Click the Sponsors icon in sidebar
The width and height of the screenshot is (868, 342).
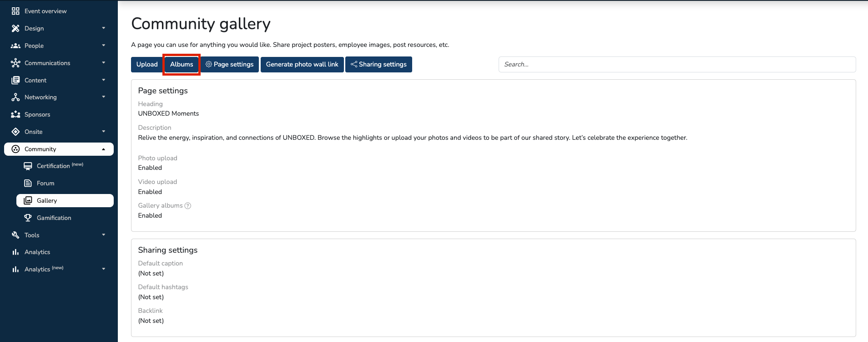(x=15, y=114)
